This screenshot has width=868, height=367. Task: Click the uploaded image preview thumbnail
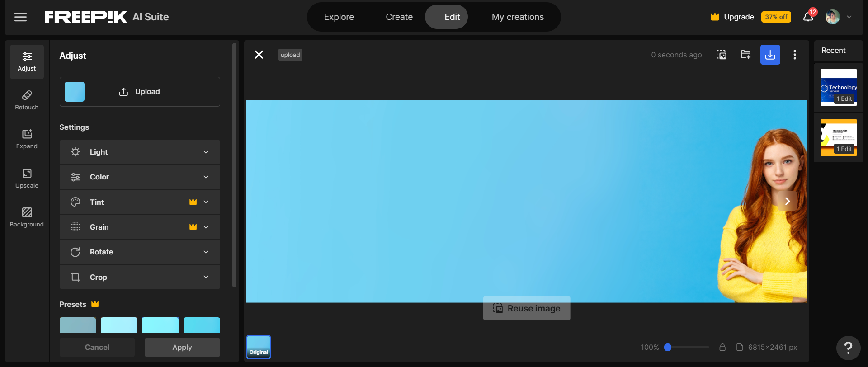click(75, 92)
